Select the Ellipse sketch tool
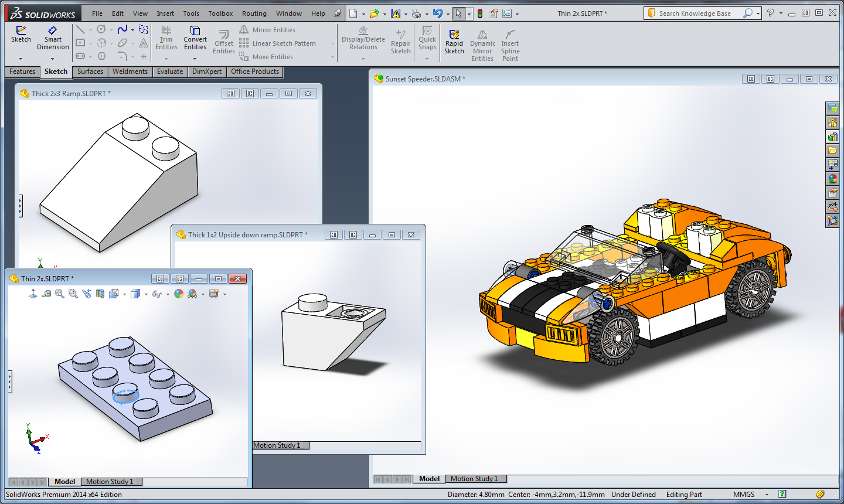The height and width of the screenshot is (504, 844). [122, 43]
